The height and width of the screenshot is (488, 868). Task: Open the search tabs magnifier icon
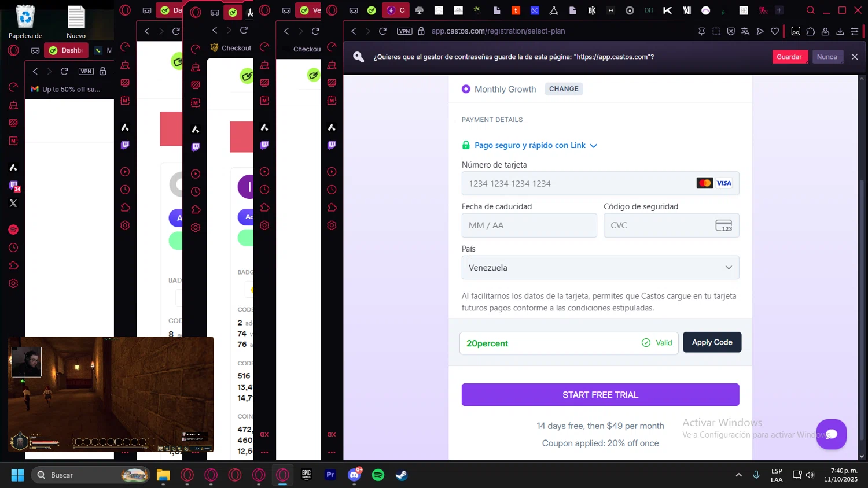pyautogui.click(x=811, y=10)
